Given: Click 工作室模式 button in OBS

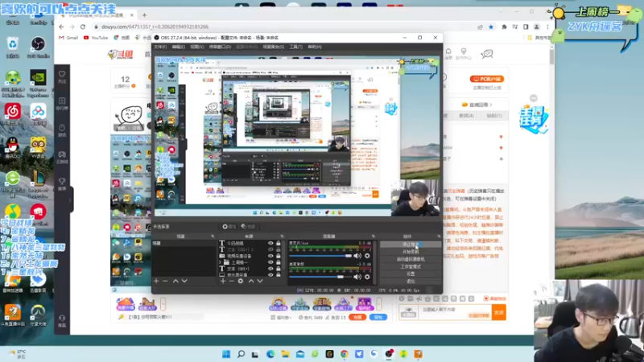Looking at the screenshot, I should (411, 266).
